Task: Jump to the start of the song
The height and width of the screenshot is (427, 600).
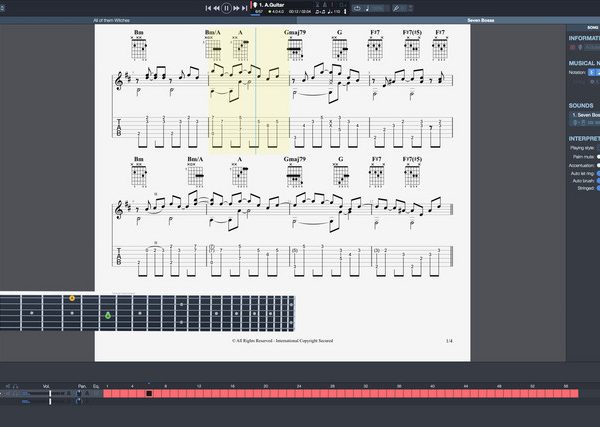Action: tap(208, 8)
